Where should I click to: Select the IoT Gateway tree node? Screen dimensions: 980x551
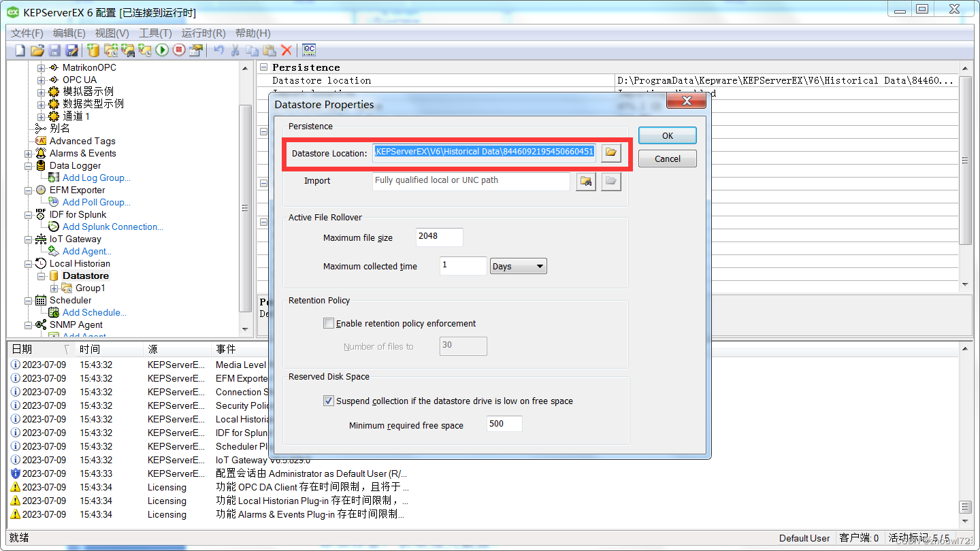tap(76, 239)
